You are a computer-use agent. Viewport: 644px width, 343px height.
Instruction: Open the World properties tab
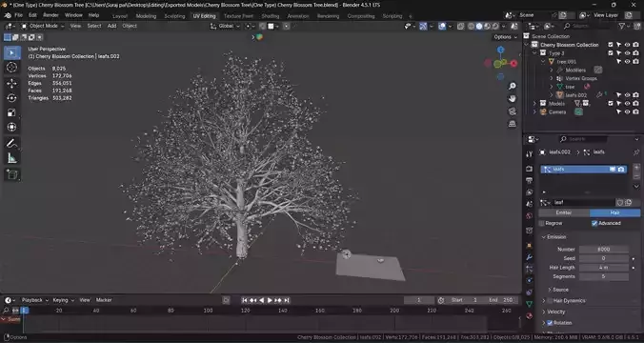pos(530,216)
